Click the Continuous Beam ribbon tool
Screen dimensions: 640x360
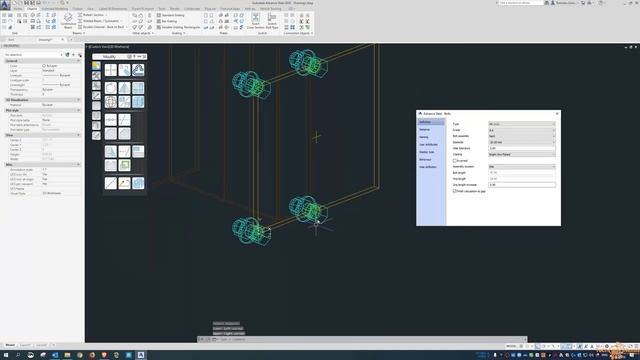68,20
